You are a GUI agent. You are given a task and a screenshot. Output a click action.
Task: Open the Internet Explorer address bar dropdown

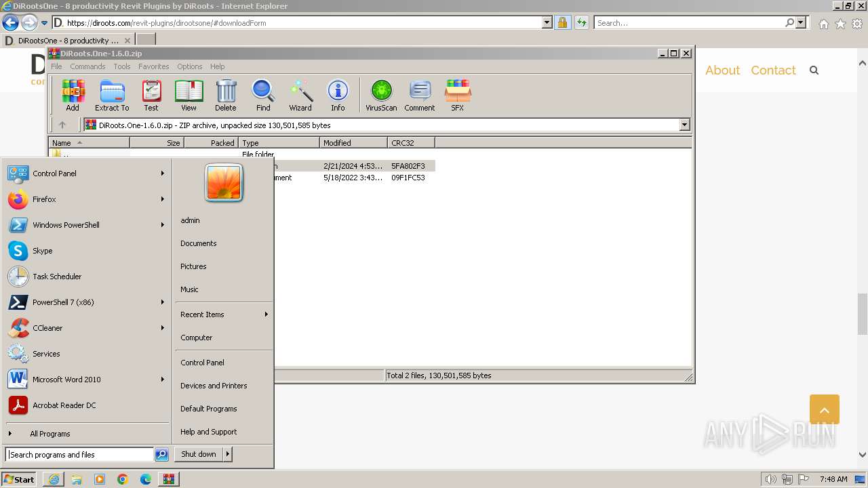[547, 22]
